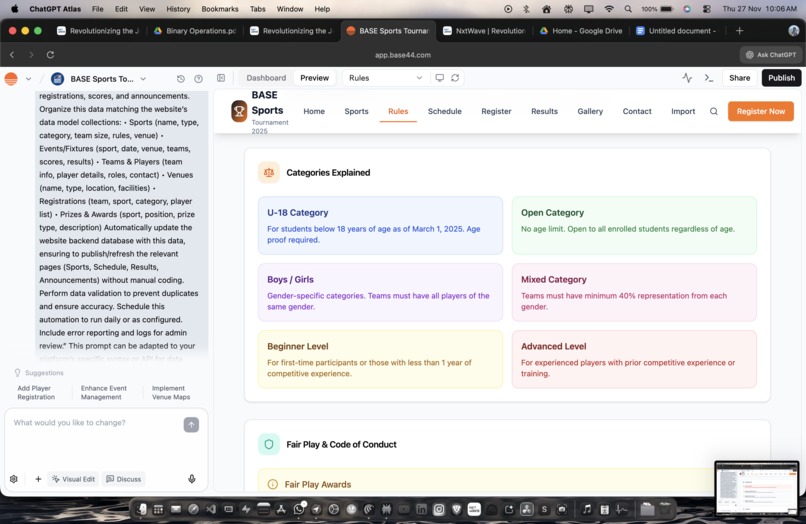Screen dimensions: 806x524
Task: Click the BASE Sports trophy logo
Action: click(x=239, y=111)
